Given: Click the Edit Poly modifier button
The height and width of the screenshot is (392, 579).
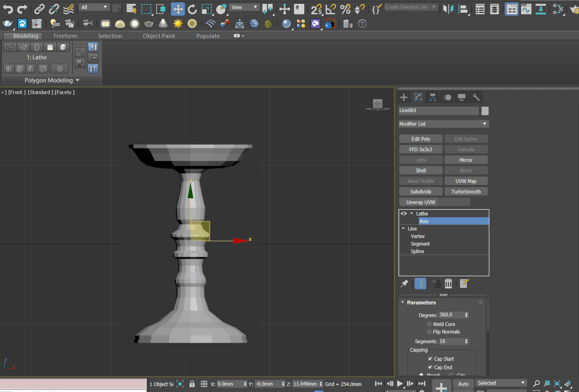Looking at the screenshot, I should [421, 139].
